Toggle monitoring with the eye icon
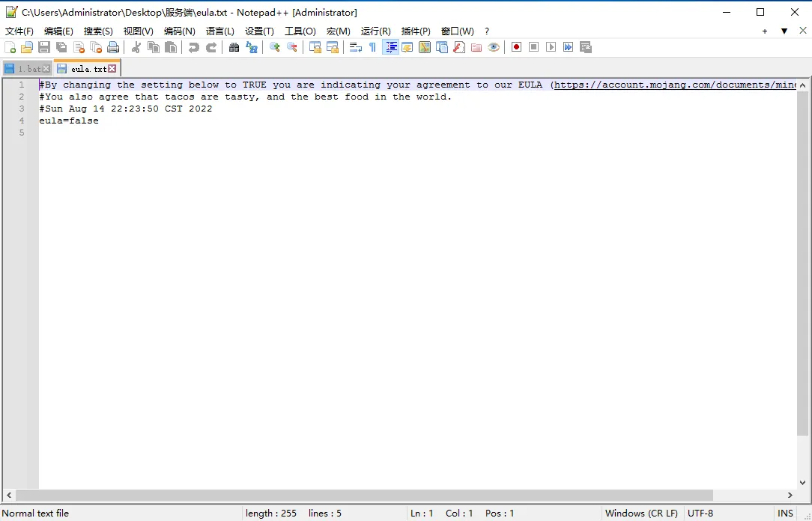This screenshot has height=521, width=812. 493,47
